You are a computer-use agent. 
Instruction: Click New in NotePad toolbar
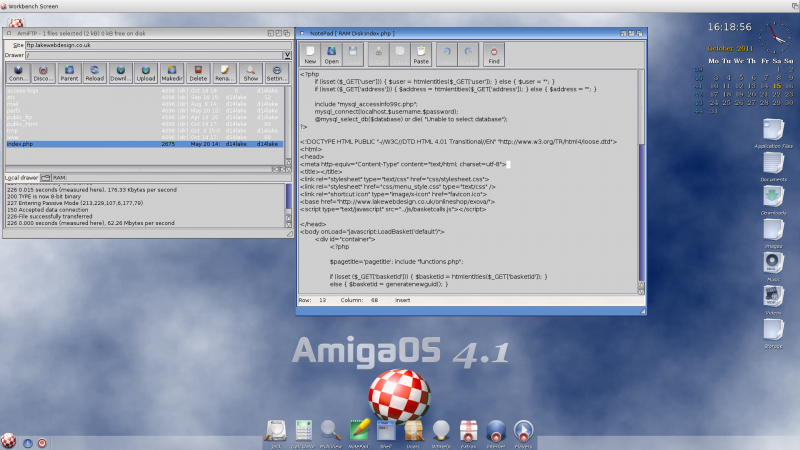tap(311, 54)
